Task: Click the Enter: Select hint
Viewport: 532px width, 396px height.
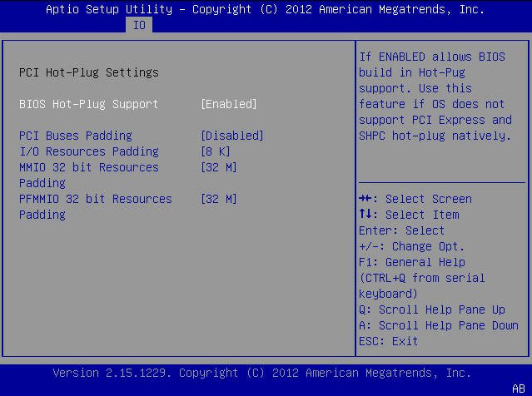Action: (x=402, y=230)
